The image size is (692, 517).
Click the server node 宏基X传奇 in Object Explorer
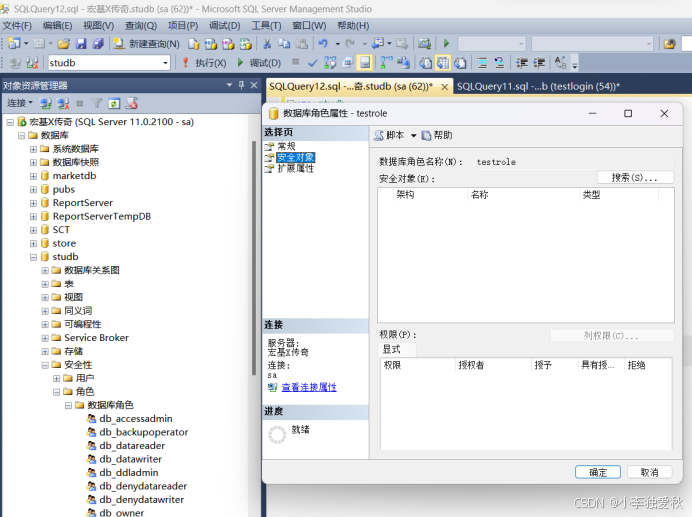[111, 122]
